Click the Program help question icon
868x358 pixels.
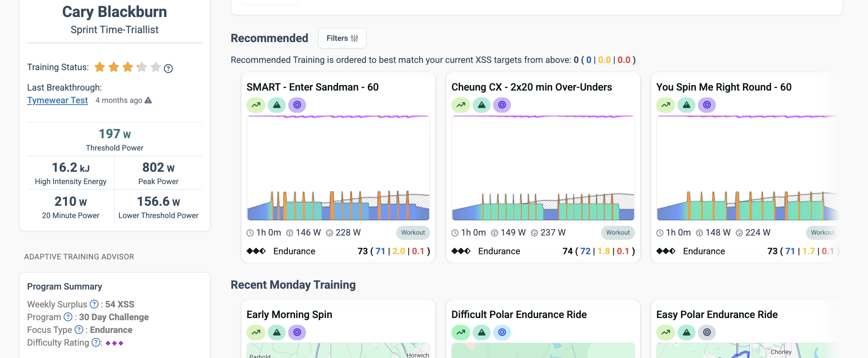tap(68, 317)
